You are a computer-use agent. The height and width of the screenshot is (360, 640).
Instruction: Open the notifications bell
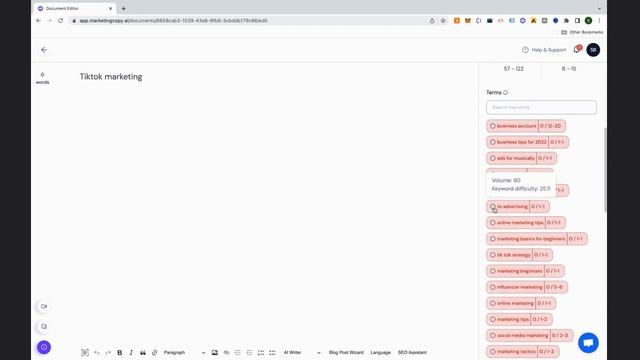point(577,49)
